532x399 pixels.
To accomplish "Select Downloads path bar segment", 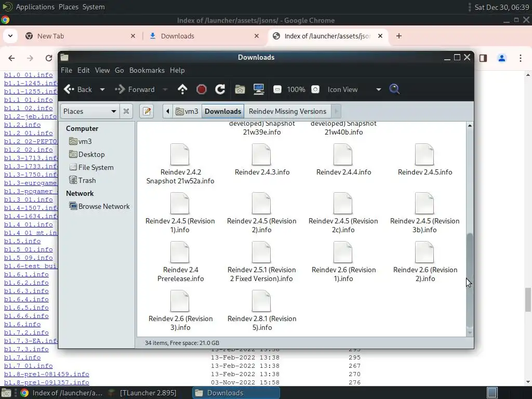I will [223, 111].
